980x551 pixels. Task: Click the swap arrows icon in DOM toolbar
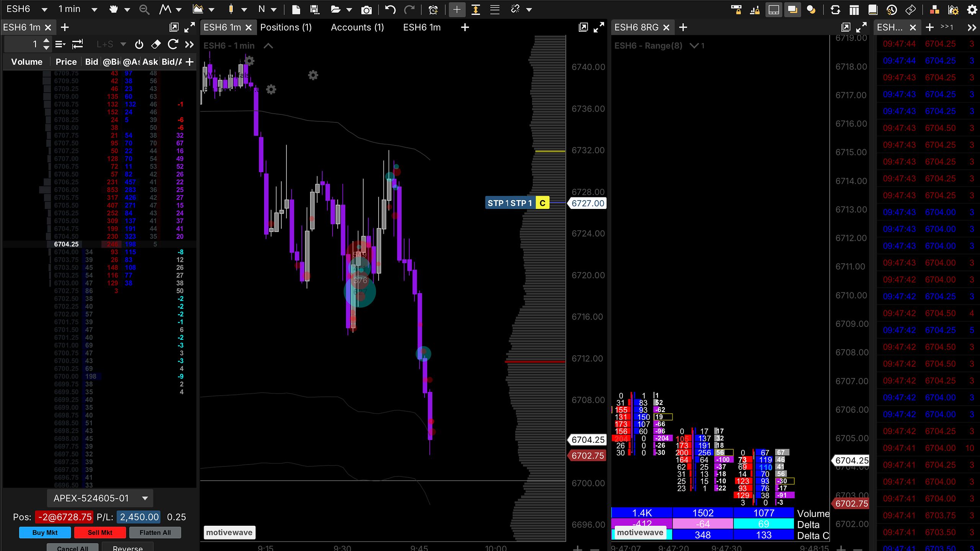[77, 44]
